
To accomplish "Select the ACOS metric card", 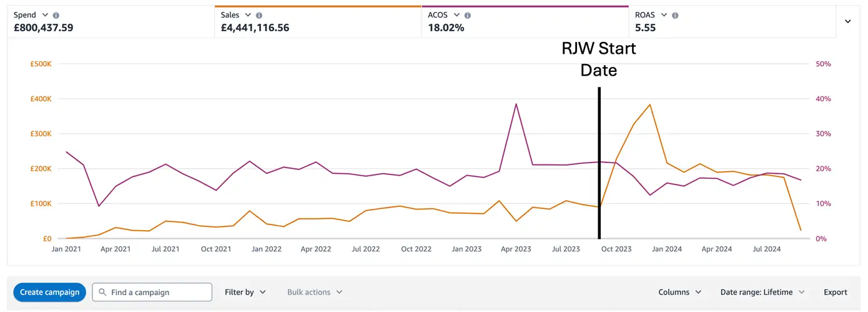I will click(x=525, y=23).
